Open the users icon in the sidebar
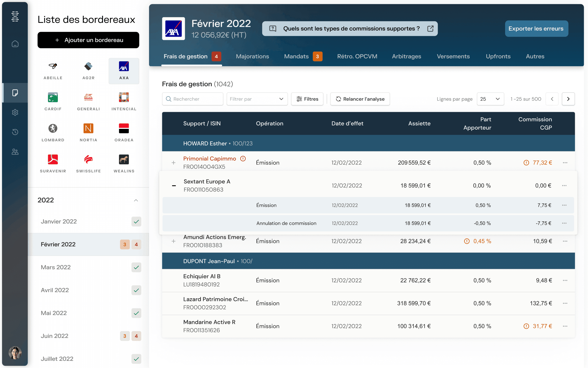The width and height of the screenshot is (588, 368). click(15, 152)
